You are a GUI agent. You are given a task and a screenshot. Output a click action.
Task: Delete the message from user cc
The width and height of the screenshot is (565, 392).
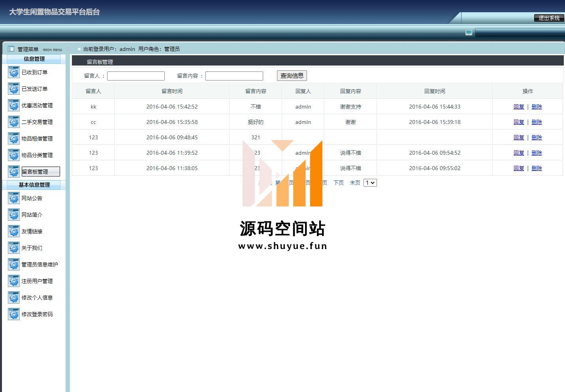pos(537,122)
